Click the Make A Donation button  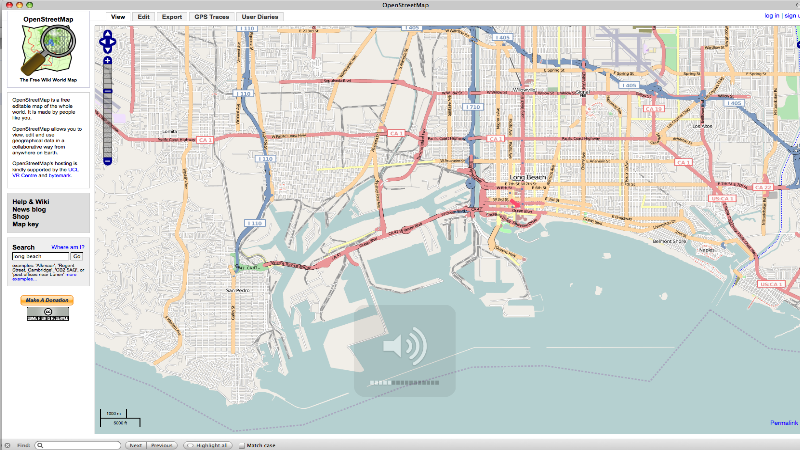(x=47, y=301)
